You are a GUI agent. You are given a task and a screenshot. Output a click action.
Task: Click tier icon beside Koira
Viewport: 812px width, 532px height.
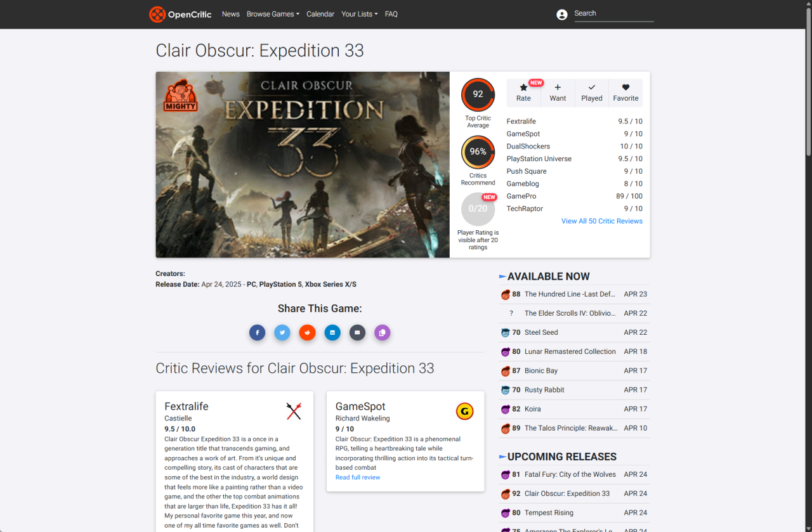tap(506, 409)
